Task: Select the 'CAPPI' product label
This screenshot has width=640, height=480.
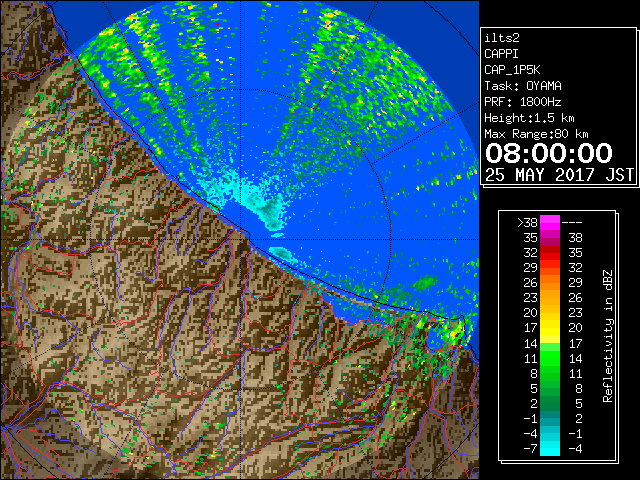Action: [x=501, y=54]
